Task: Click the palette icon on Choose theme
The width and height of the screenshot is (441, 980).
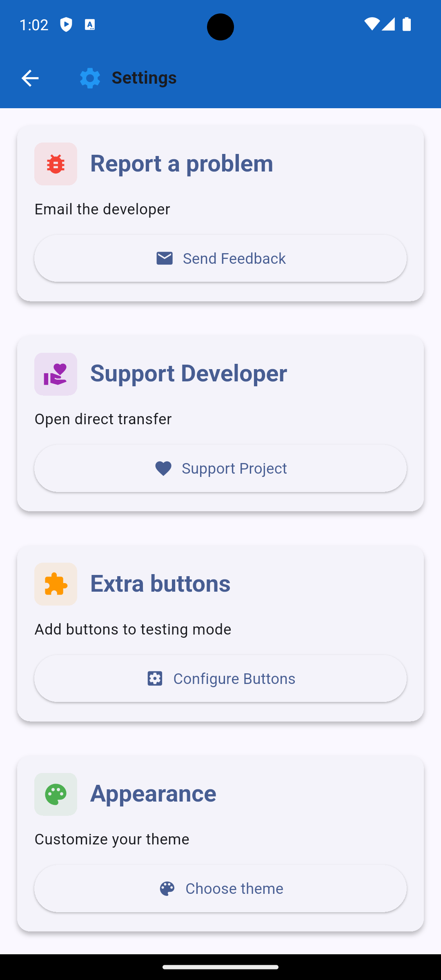Action: tap(167, 889)
